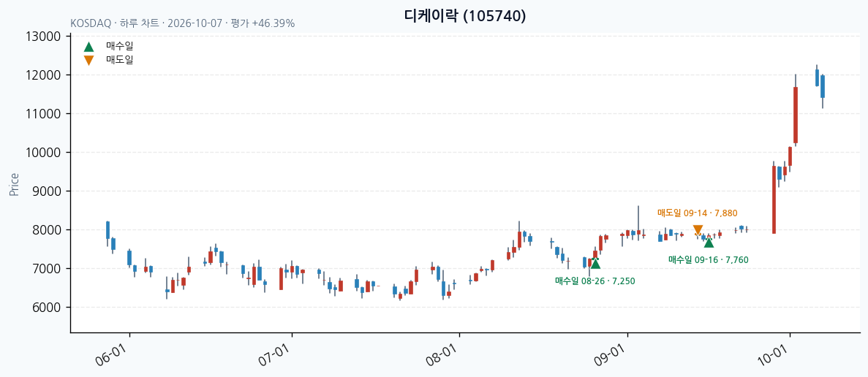The image size is (868, 377).
Task: Click the annotation 매수일 09-16 · 7,760
Action: coord(709,260)
